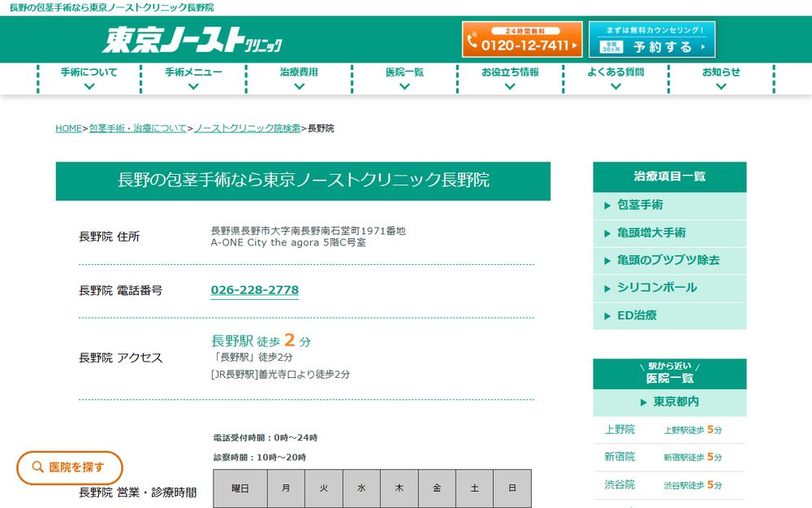This screenshot has width=812, height=508.
Task: Click the 上野駅徒歩5分 text
Action: pos(693,430)
